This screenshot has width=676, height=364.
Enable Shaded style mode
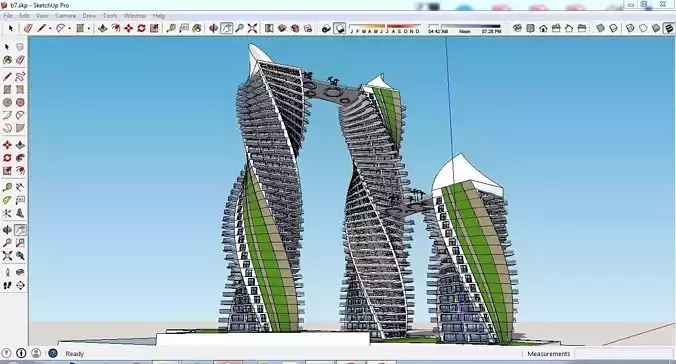pos(656,28)
